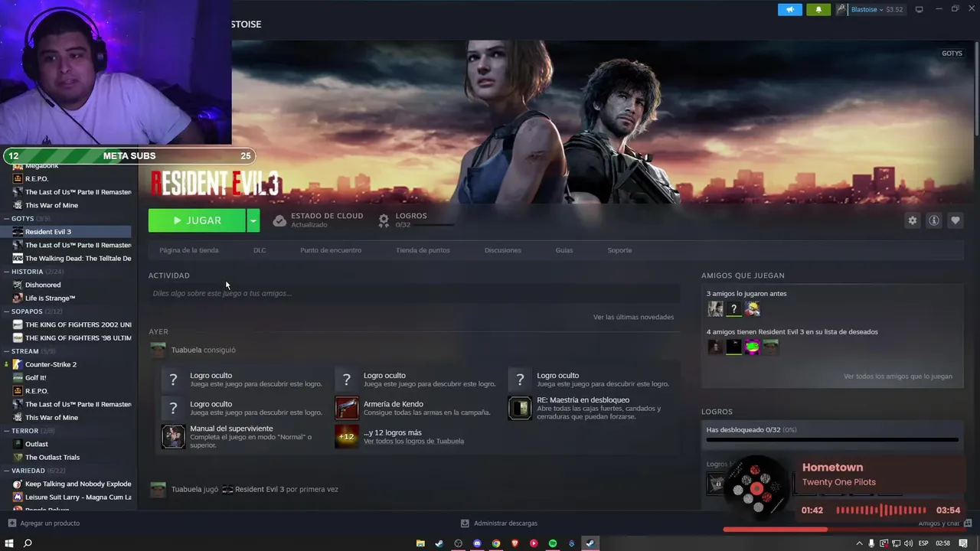Collapse the STREAM category
This screenshot has height=551, width=980.
7,351
